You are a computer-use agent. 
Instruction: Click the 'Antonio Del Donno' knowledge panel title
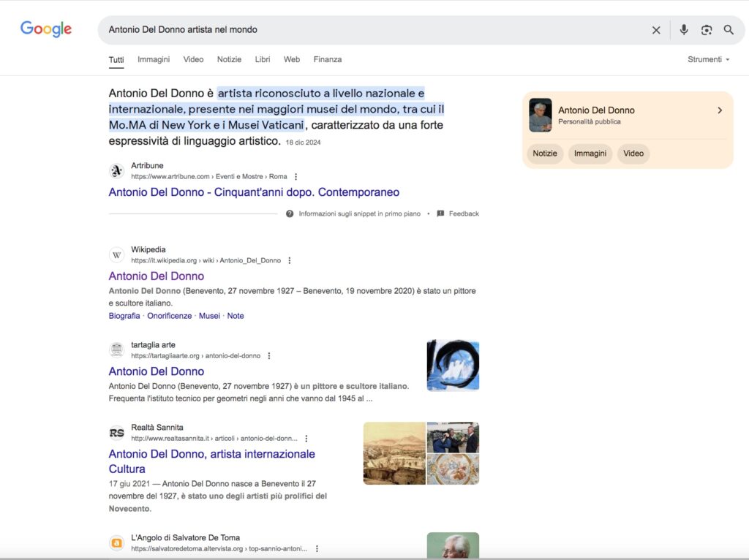[596, 110]
